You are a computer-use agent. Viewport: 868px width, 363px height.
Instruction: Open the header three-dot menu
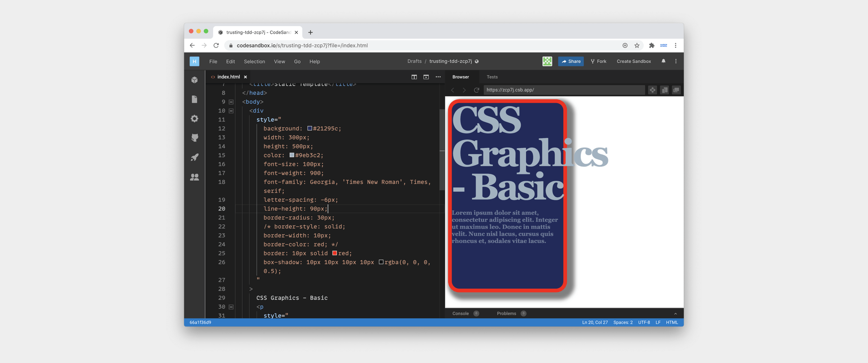point(676,61)
